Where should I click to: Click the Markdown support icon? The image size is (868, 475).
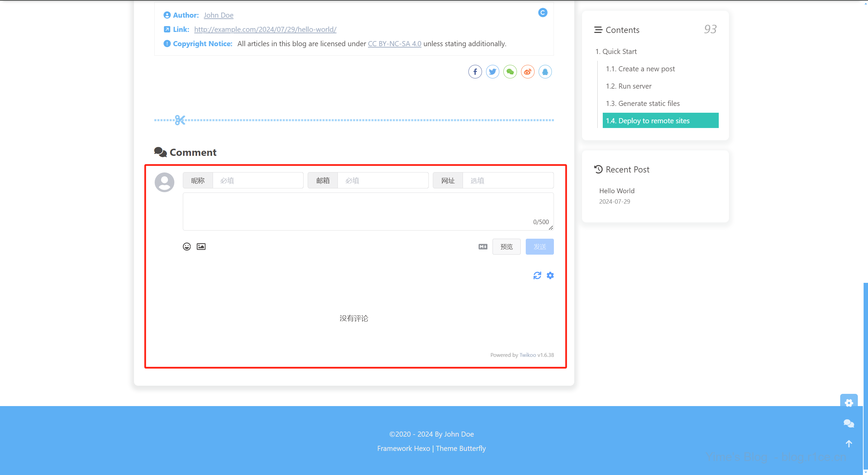pyautogui.click(x=483, y=246)
